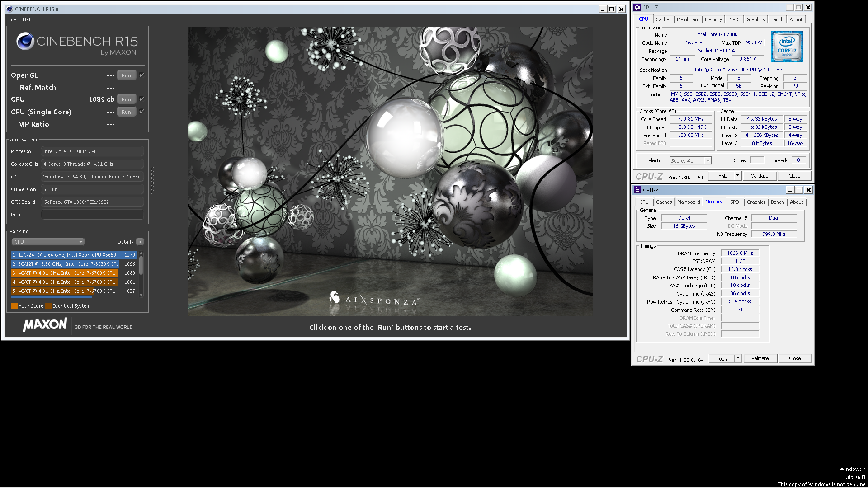Screen dimensions: 868x488
Task: Toggle the CPU test checkmark
Action: tap(142, 99)
